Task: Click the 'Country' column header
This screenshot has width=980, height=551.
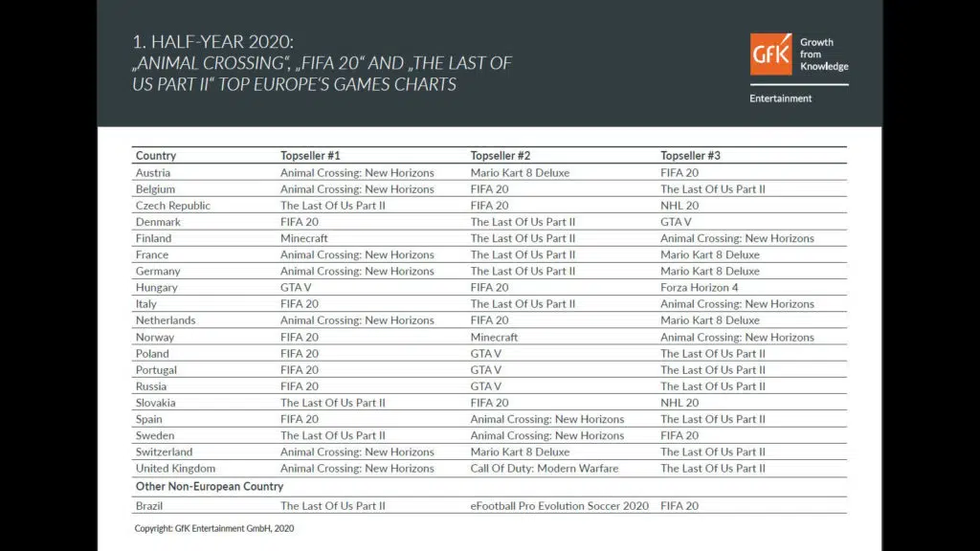Action: click(x=156, y=156)
